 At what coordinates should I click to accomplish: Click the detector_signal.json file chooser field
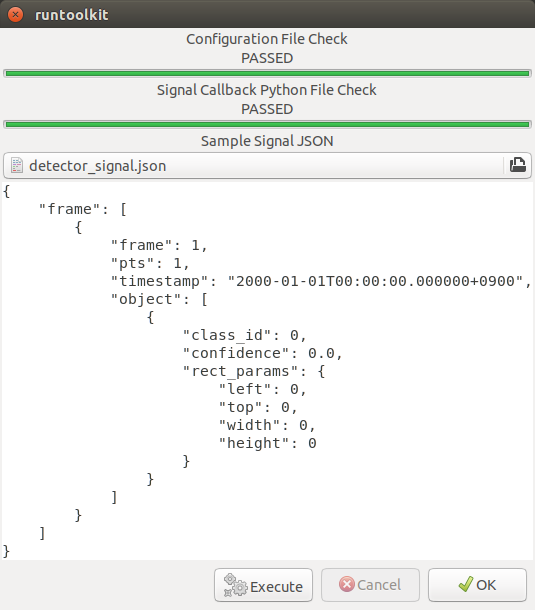click(267, 165)
